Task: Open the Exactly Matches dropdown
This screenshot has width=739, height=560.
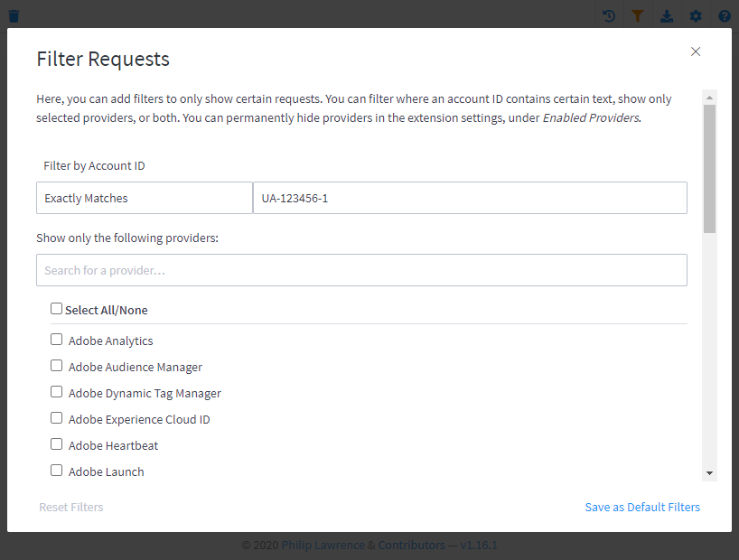Action: [145, 198]
